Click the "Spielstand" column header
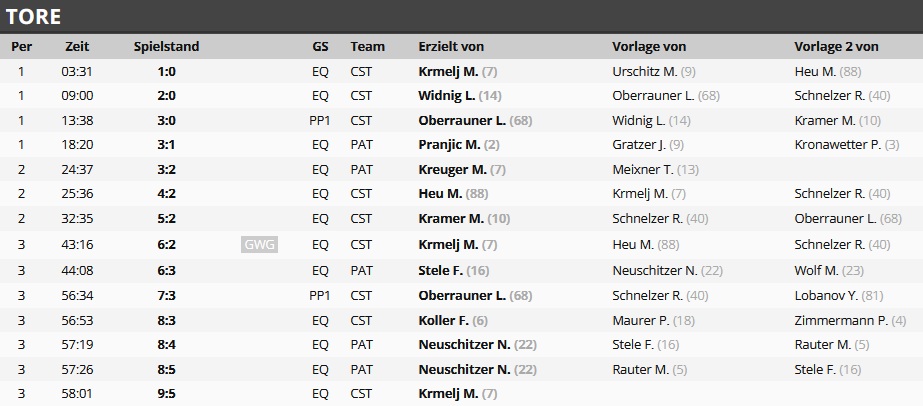Screen dimensions: 923x406 (x=166, y=47)
